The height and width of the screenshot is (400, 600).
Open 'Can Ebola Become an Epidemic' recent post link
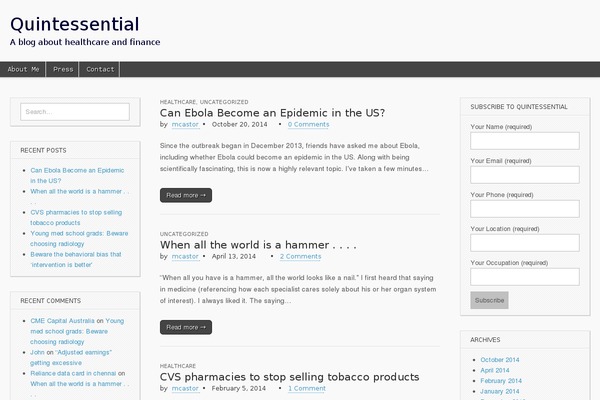tap(77, 175)
